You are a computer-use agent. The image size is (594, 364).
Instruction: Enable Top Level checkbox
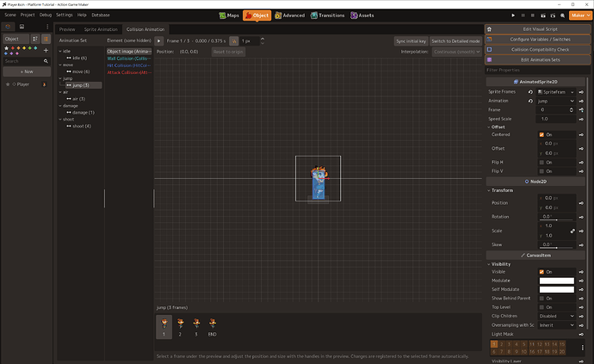coord(541,307)
